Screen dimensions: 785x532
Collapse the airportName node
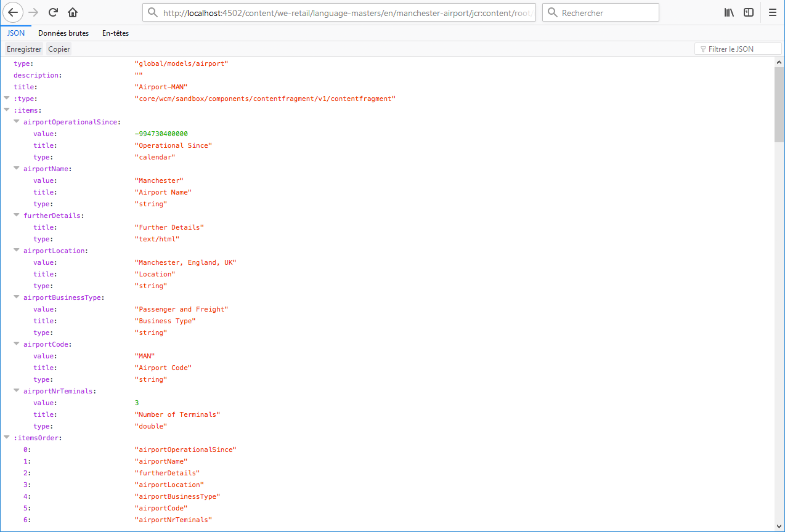tap(17, 169)
